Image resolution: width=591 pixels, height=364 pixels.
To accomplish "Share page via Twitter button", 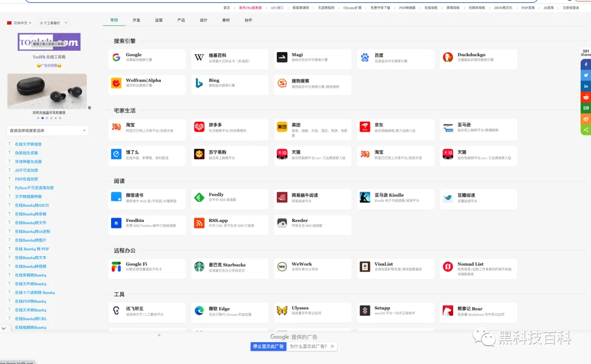I will pyautogui.click(x=586, y=75).
